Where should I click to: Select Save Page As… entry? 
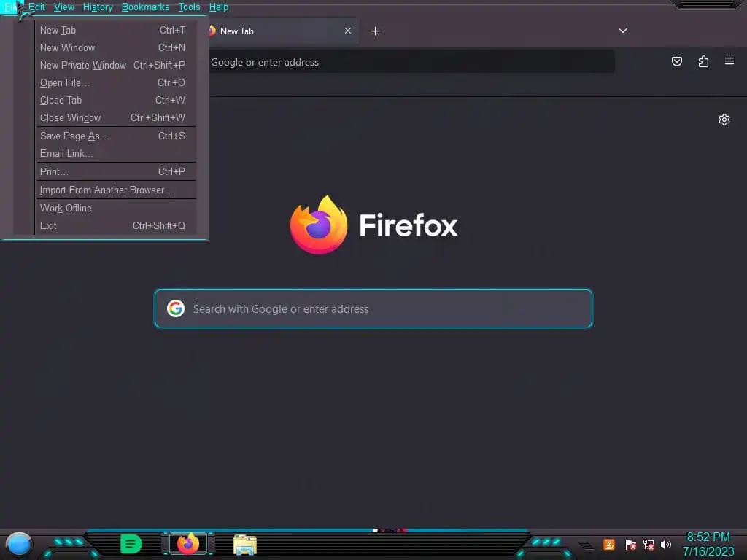[116, 136]
